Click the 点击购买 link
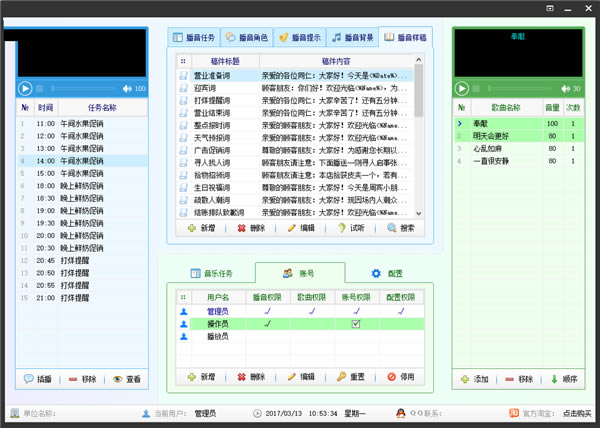 pyautogui.click(x=577, y=413)
